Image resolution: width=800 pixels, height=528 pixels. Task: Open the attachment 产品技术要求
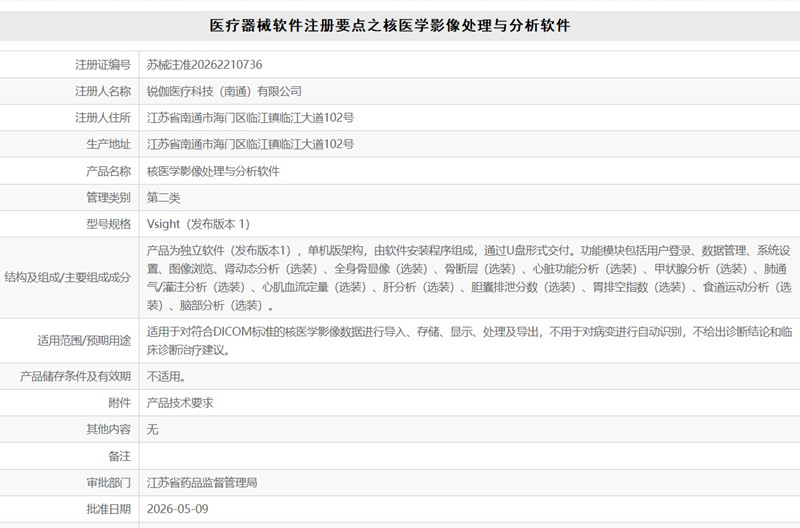pyautogui.click(x=180, y=403)
